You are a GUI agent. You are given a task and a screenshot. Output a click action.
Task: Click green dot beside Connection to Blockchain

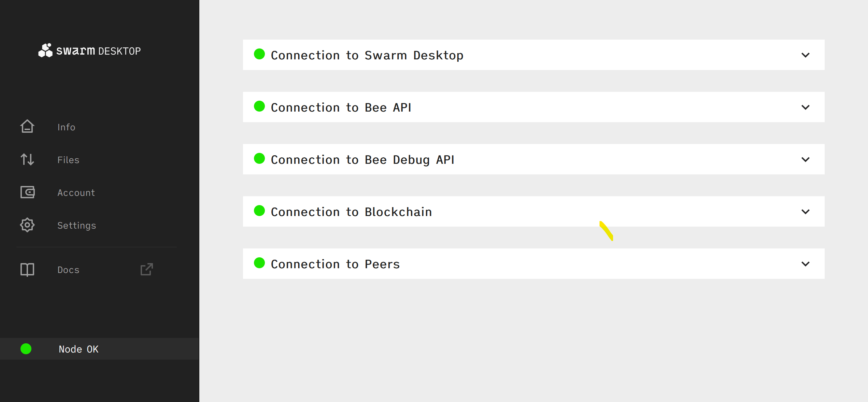pyautogui.click(x=259, y=211)
